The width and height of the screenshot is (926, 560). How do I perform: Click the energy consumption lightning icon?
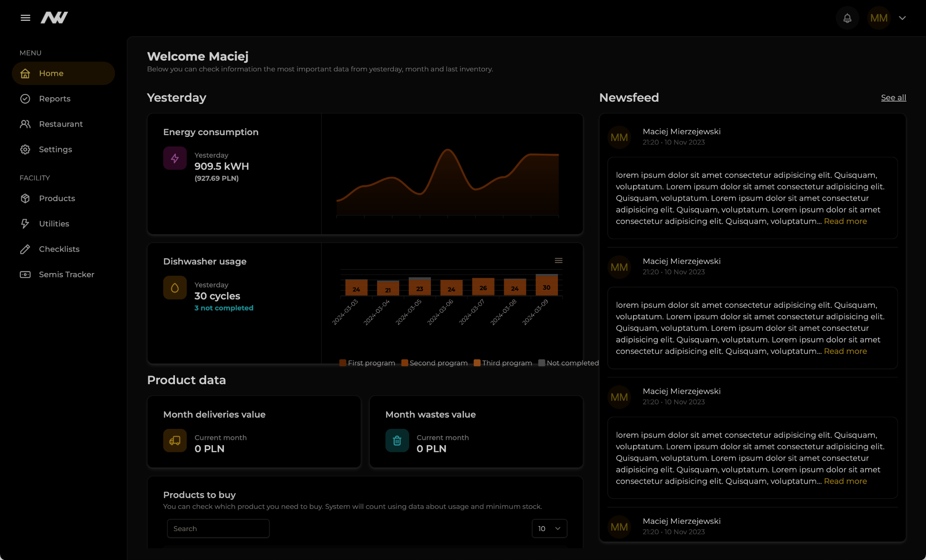pyautogui.click(x=175, y=158)
